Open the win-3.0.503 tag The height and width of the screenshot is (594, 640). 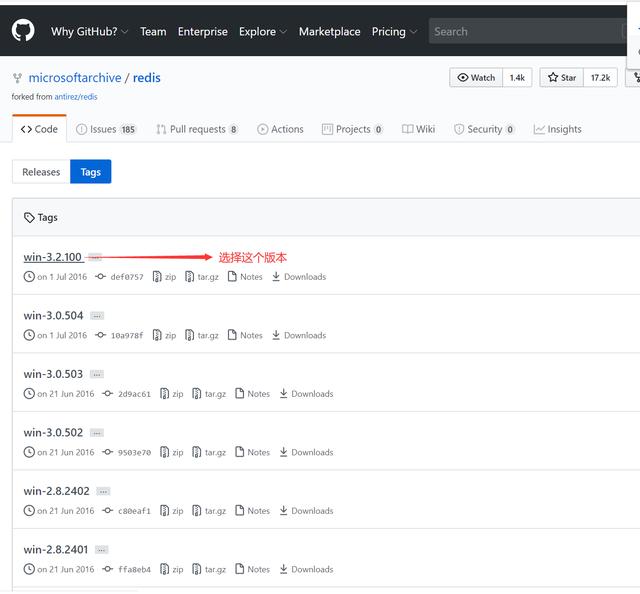[53, 374]
